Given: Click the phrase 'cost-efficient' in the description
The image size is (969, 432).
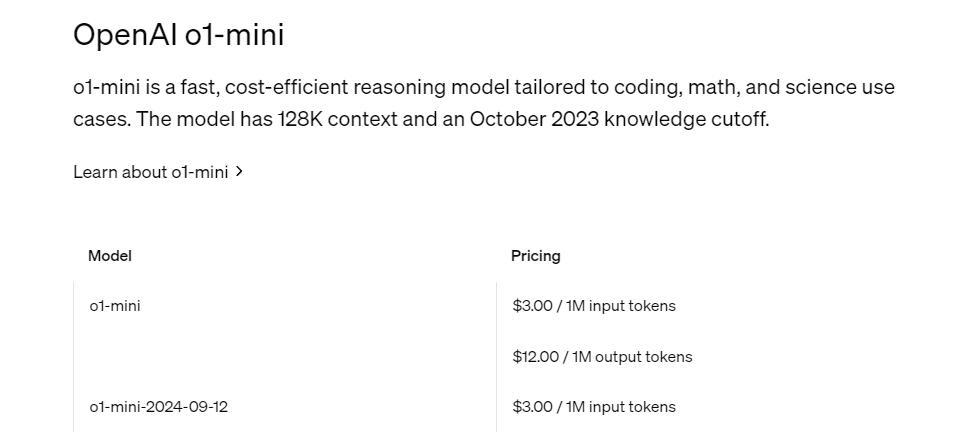Looking at the screenshot, I should (x=287, y=87).
